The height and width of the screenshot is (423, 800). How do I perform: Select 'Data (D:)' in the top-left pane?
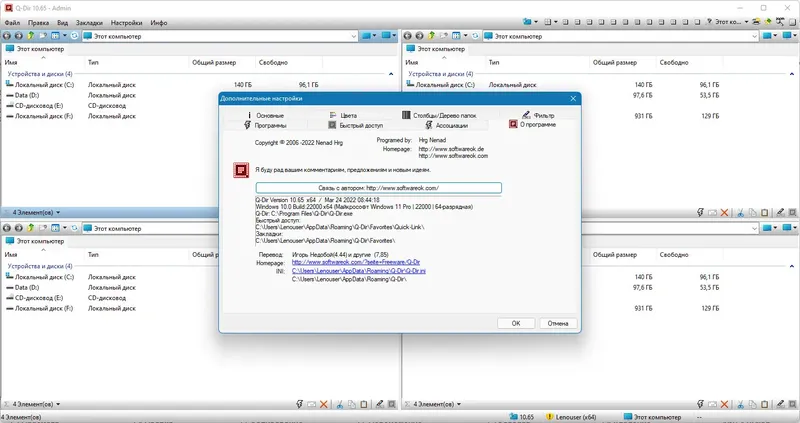(x=22, y=95)
